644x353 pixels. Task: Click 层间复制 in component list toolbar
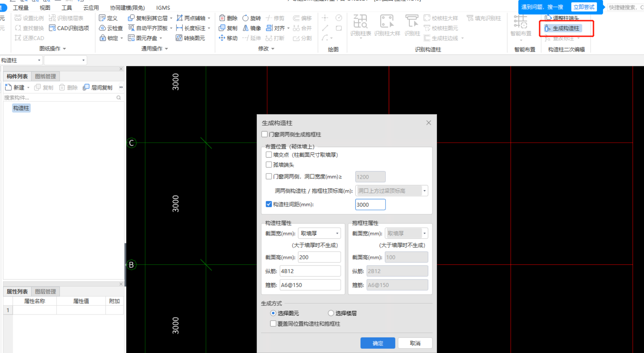click(98, 87)
